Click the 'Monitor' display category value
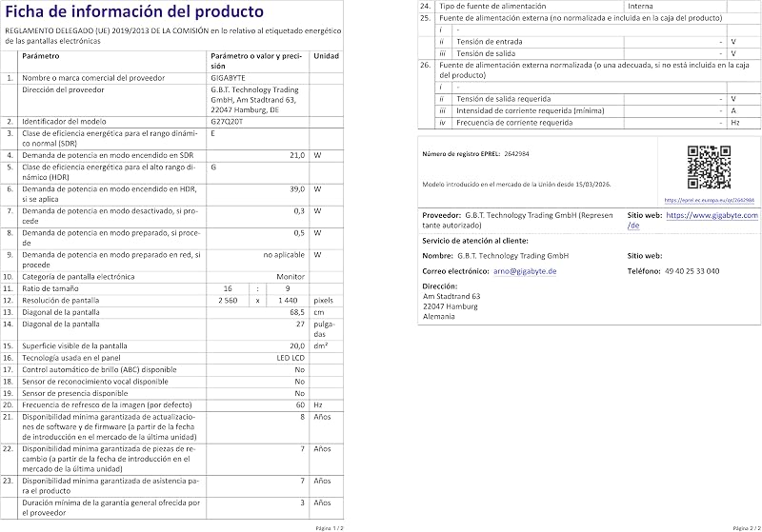The height and width of the screenshot is (532, 762). tap(291, 277)
